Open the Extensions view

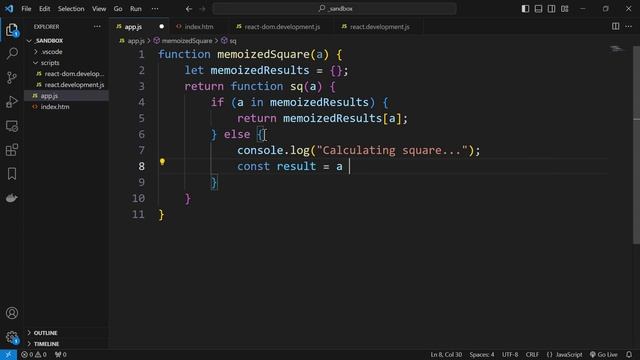coord(12,150)
